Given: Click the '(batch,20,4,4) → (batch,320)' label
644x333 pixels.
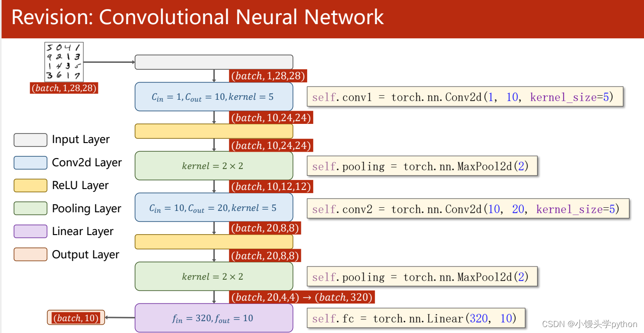Looking at the screenshot, I should click(302, 297).
